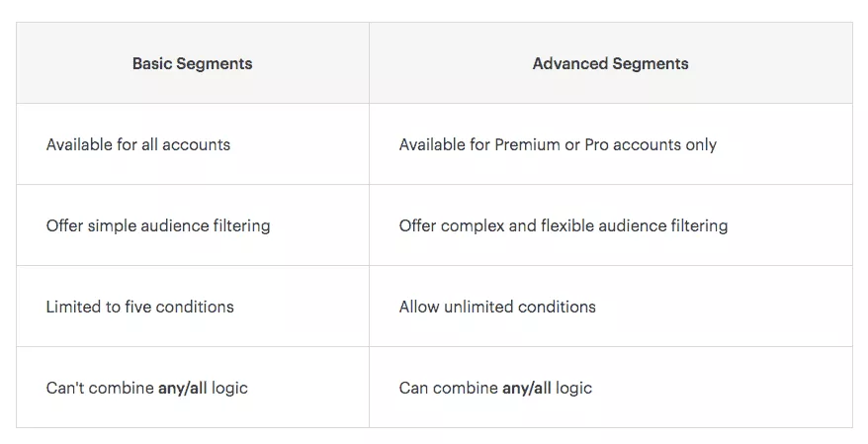The image size is (868, 444).
Task: Click the word "five" in Basic column
Action: coord(139,307)
